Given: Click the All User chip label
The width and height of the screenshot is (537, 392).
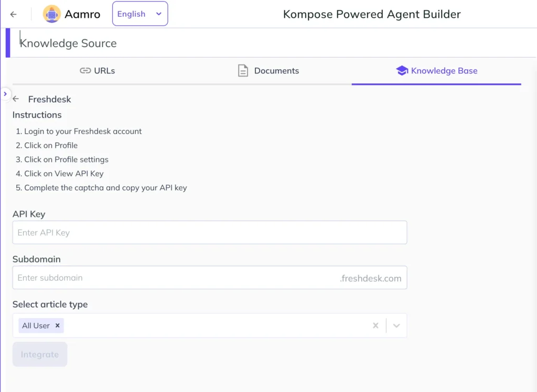Looking at the screenshot, I should [x=36, y=325].
